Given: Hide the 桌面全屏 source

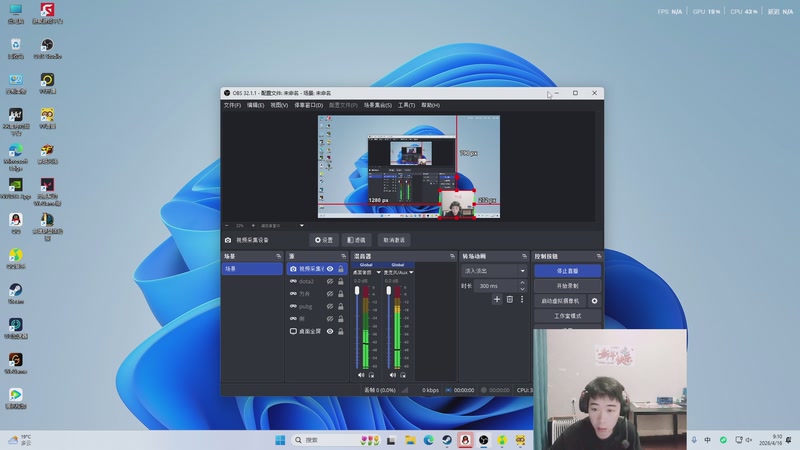Looking at the screenshot, I should point(330,332).
